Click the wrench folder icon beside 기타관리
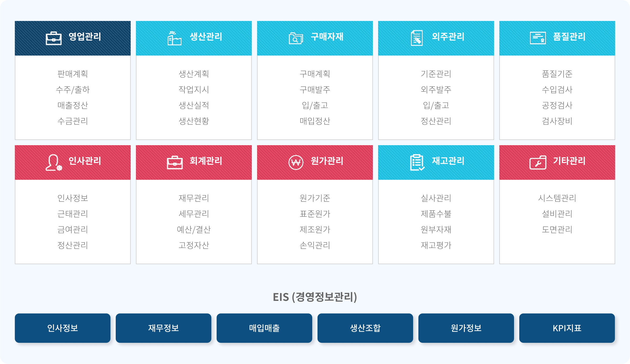630x364 pixels. pos(538,162)
